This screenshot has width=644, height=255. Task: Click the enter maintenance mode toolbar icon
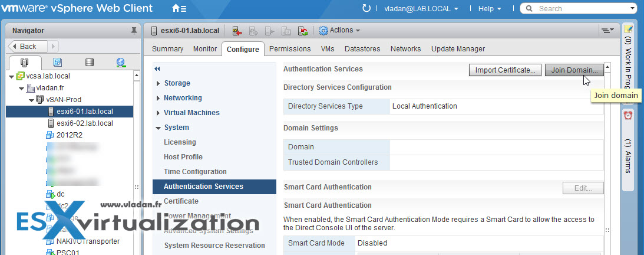pos(237,31)
